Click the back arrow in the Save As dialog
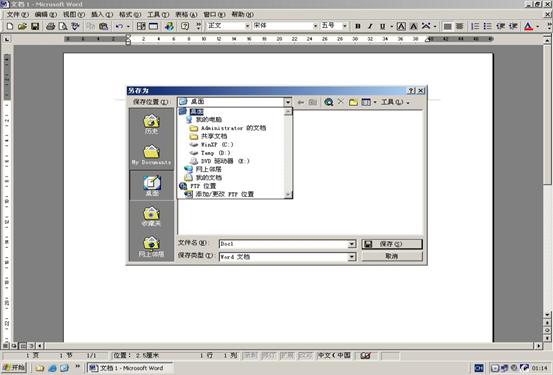 coord(300,102)
